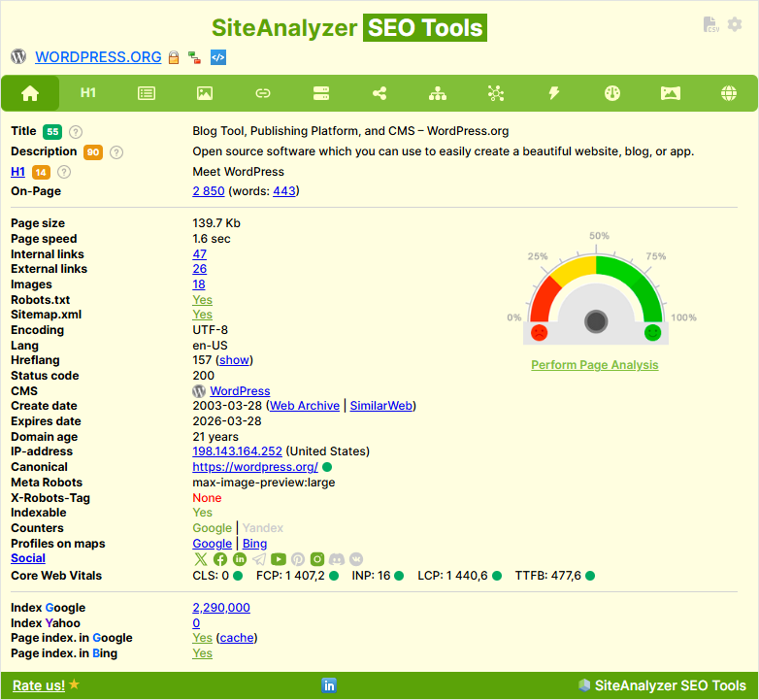Open the globe tab icon
This screenshot has width=759, height=700.
(729, 93)
